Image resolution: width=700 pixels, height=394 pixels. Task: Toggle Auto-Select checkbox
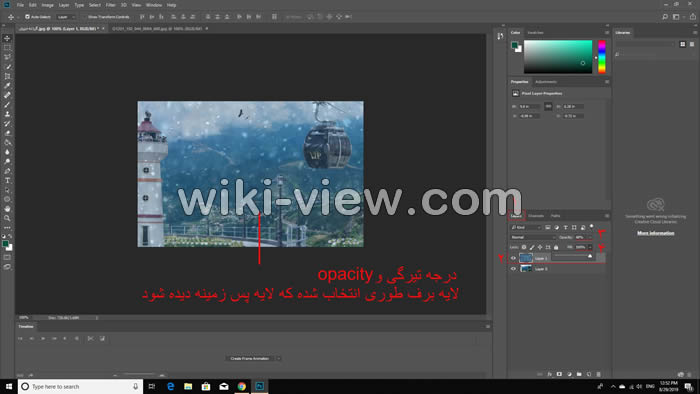tap(27, 17)
